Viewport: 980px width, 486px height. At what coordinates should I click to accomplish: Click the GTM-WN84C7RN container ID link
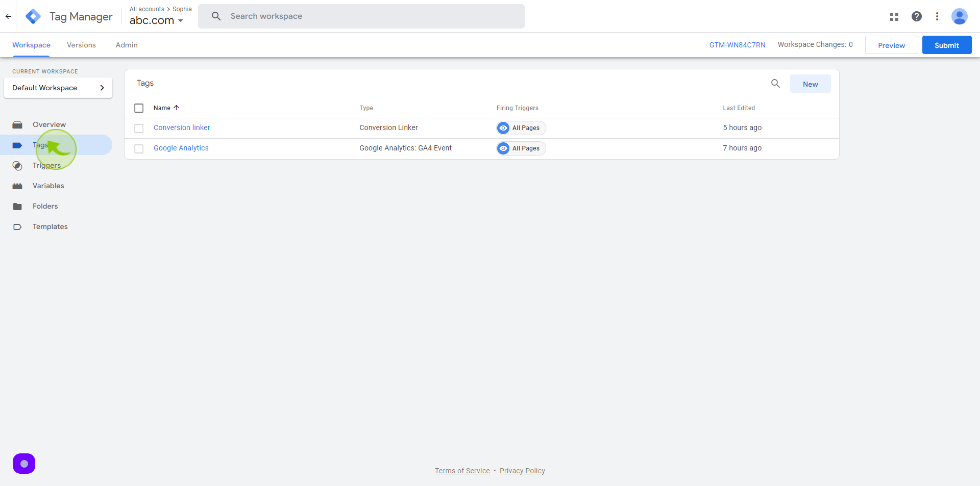pos(737,45)
